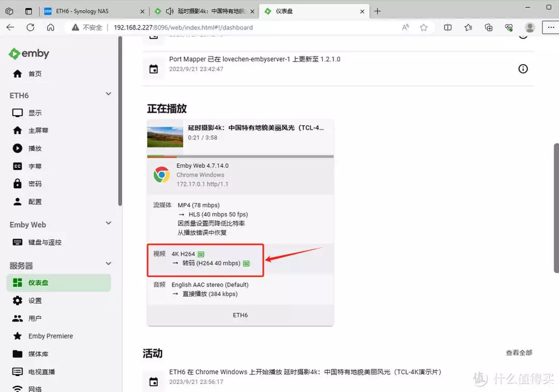Screen dimensions: 559x392
Task: Open the browser workspaces icon
Action: coord(10,11)
